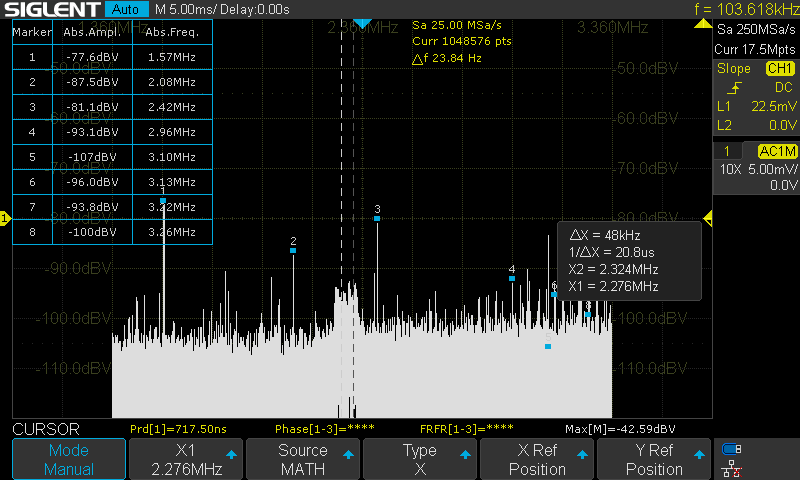Screen dimensions: 800x480
Task: Click the Abs.Freq. column header
Action: coord(172,32)
